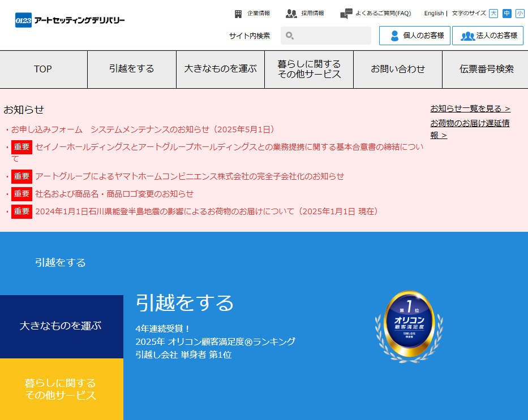The image size is (528, 420).
Task: Click the group icon on 法人のお客様
Action: click(x=467, y=36)
